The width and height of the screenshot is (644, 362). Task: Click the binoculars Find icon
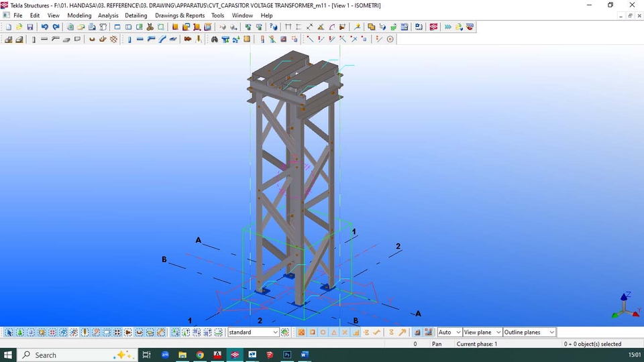pyautogui.click(x=214, y=40)
